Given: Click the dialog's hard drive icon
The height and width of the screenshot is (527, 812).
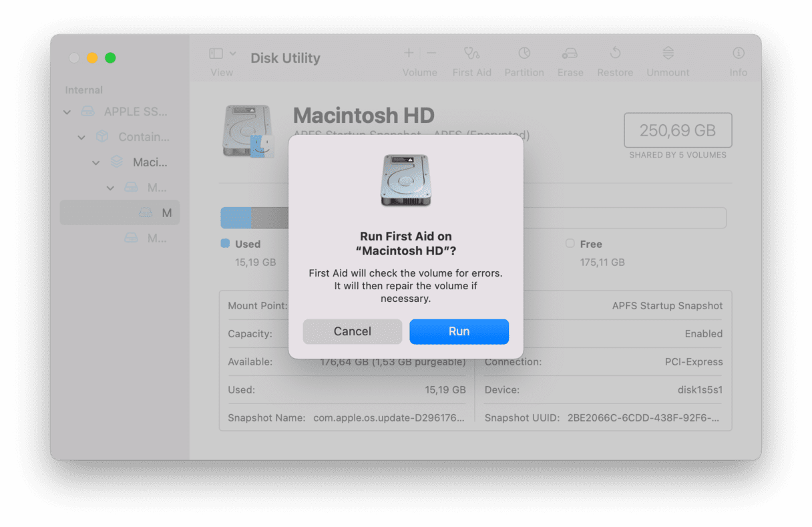Looking at the screenshot, I should click(x=406, y=180).
